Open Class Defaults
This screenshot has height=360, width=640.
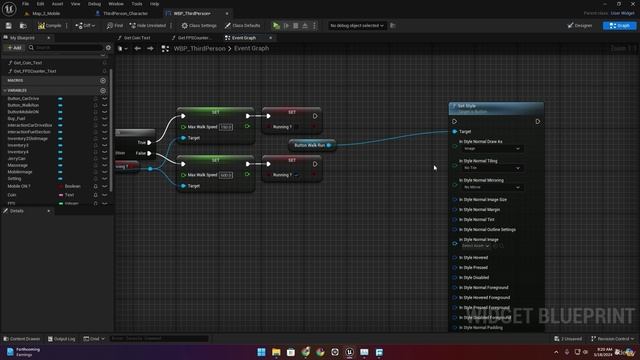[x=242, y=26]
